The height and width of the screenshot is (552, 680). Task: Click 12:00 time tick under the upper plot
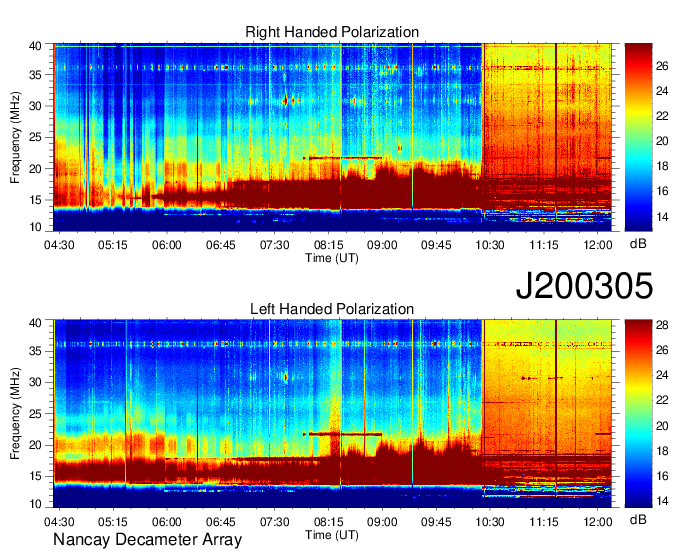coord(598,245)
